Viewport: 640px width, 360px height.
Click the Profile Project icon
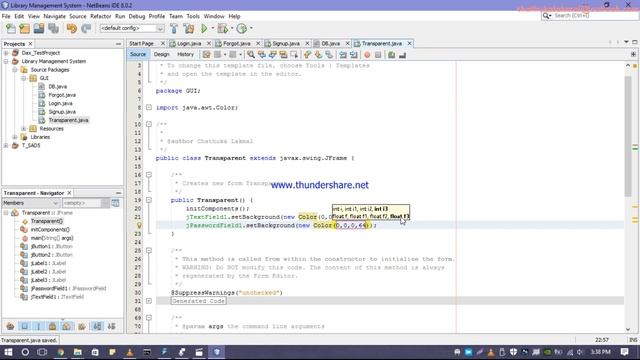[242, 28]
